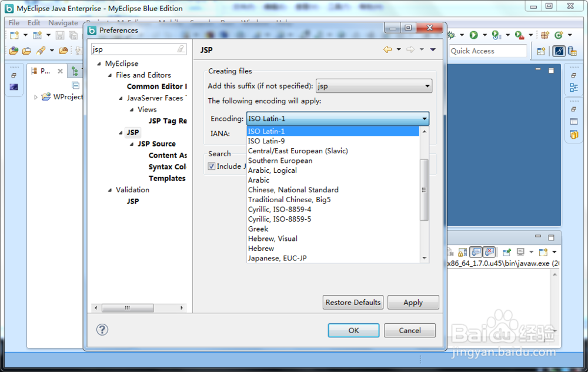The width and height of the screenshot is (588, 372).
Task: Open the Preferences view menu triangle
Action: 433,49
